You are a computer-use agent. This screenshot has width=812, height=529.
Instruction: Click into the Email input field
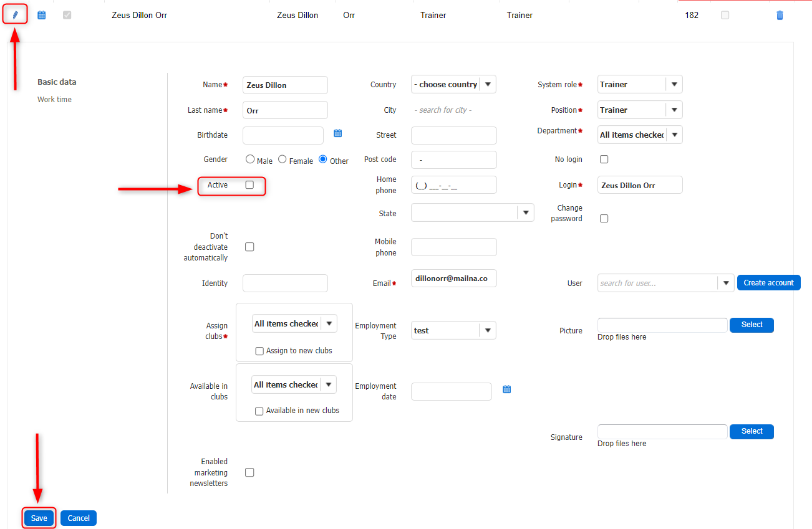453,279
